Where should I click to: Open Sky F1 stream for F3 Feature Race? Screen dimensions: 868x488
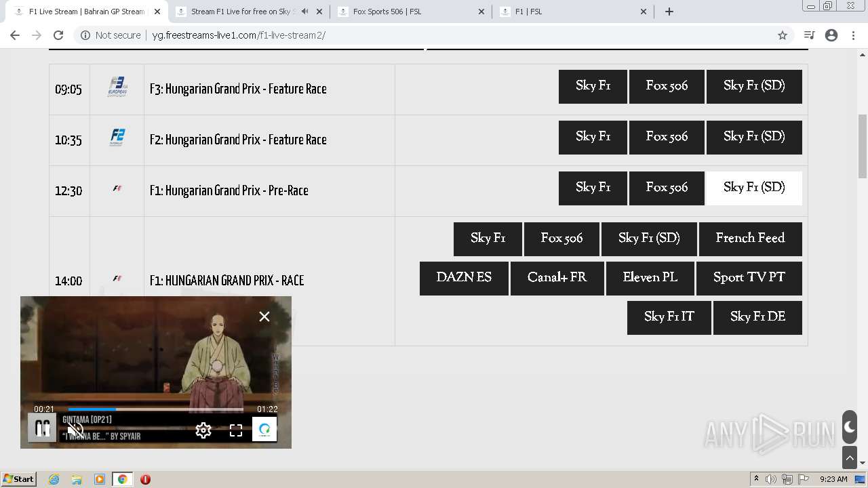click(x=593, y=86)
